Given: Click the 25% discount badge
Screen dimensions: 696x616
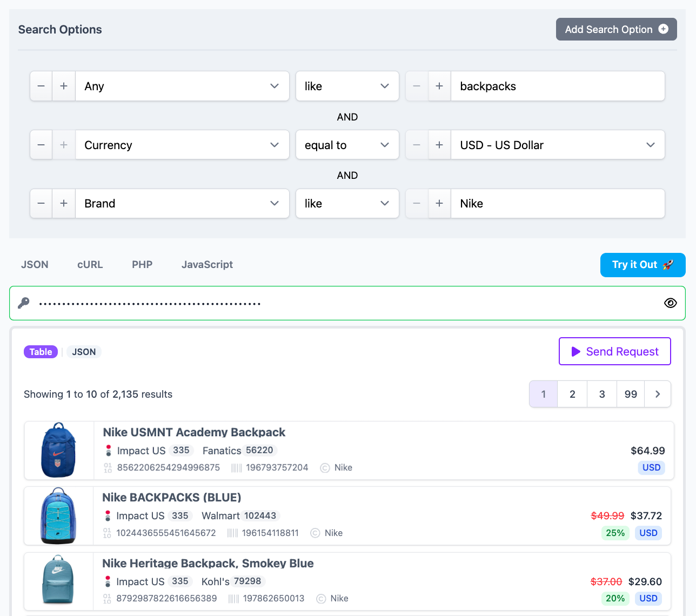Looking at the screenshot, I should pos(615,533).
